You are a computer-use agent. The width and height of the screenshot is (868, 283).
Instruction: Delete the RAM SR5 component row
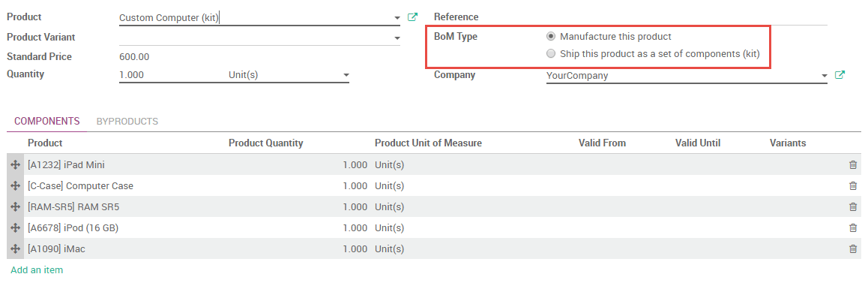853,207
